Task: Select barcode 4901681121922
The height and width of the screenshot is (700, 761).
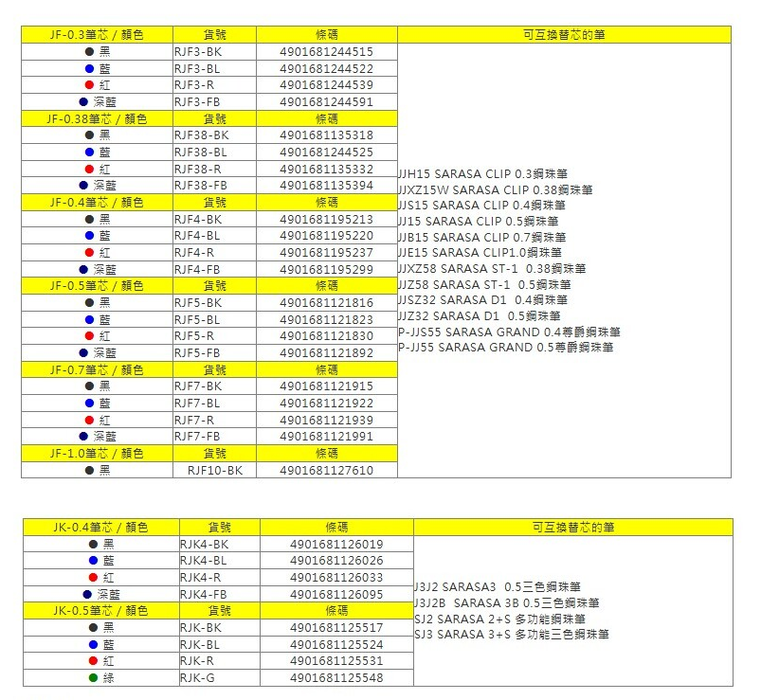Action: (327, 404)
